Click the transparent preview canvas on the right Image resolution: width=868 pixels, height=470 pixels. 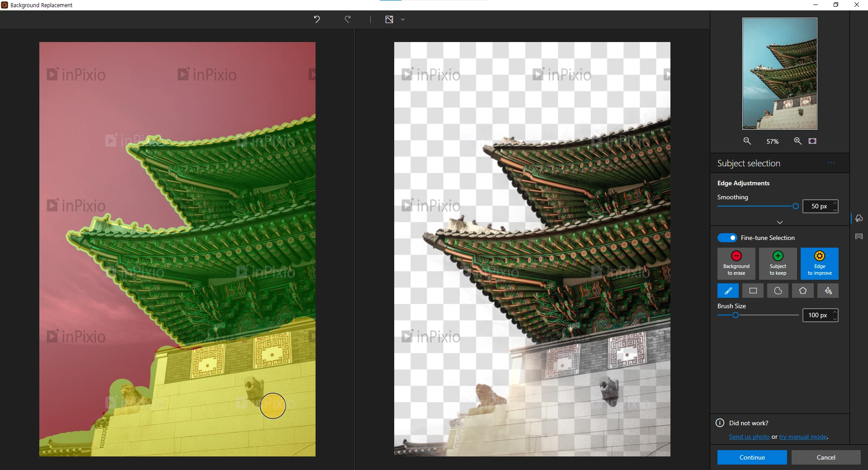[532, 249]
